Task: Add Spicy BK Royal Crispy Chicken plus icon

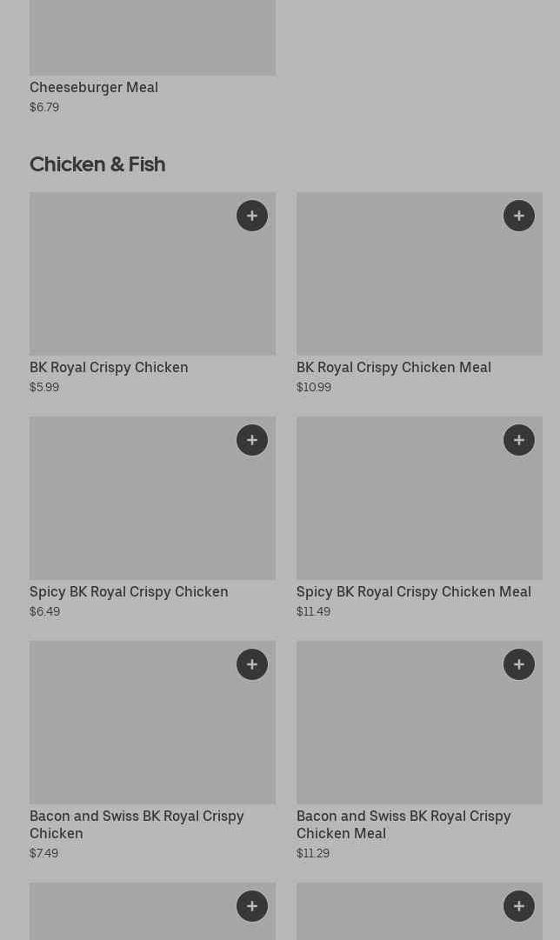Action: 252,440
